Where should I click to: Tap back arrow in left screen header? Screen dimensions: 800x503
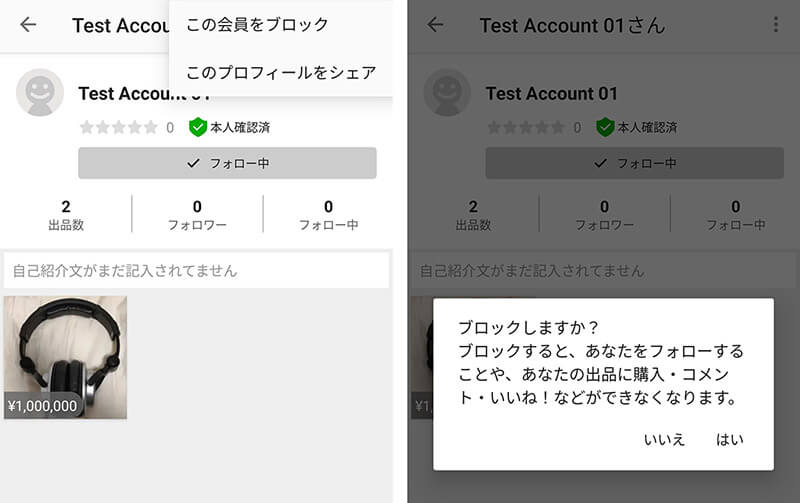tap(28, 25)
